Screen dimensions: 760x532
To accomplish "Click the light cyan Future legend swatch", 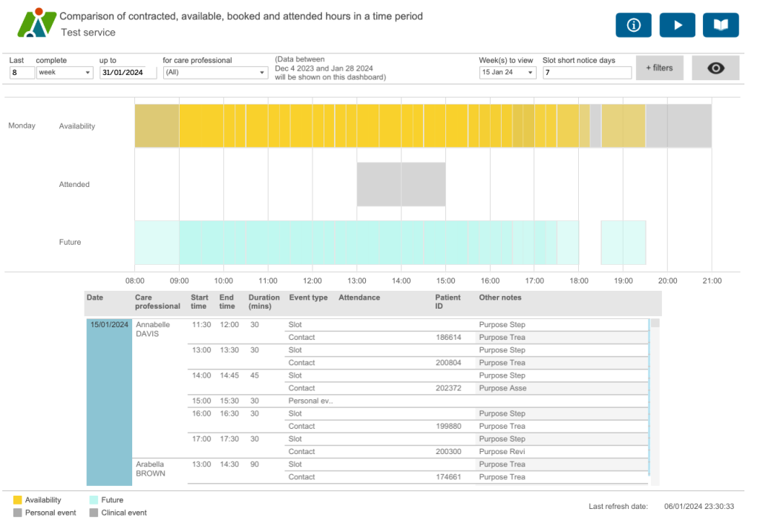I will (x=94, y=500).
